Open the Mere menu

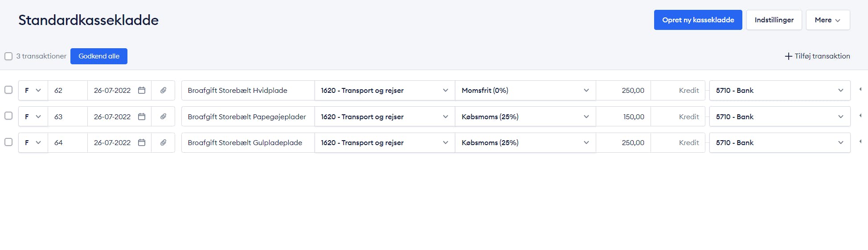point(828,20)
